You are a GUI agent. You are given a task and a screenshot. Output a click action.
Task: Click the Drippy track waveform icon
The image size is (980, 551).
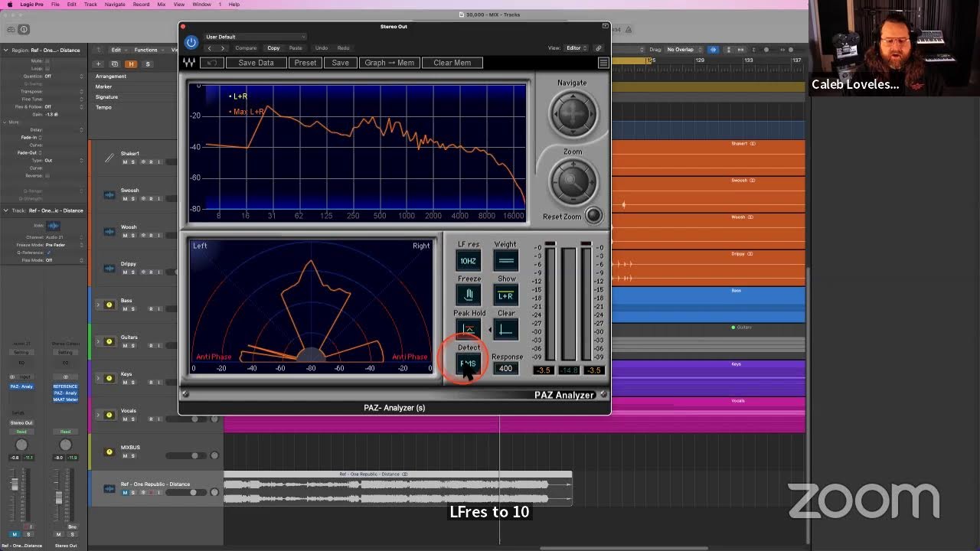[109, 269]
